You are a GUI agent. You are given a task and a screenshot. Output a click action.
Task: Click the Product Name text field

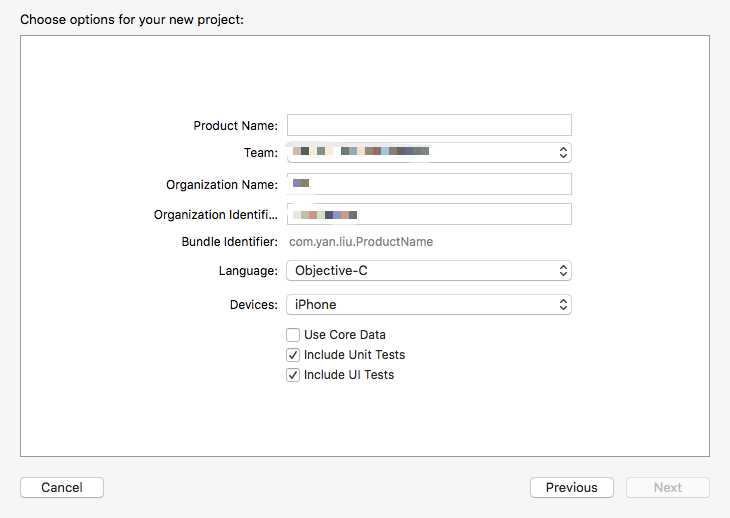point(429,125)
